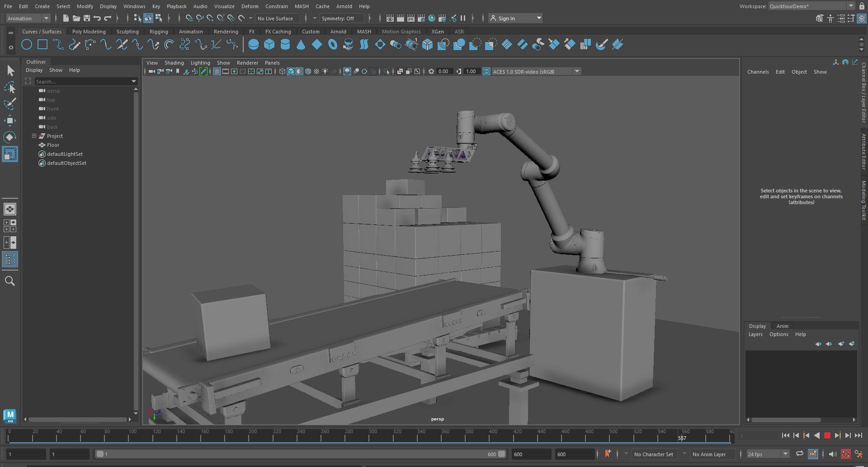Viewport: 868px width, 467px height.
Task: Select the NURBS circle shelf icon
Action: pyautogui.click(x=27, y=44)
